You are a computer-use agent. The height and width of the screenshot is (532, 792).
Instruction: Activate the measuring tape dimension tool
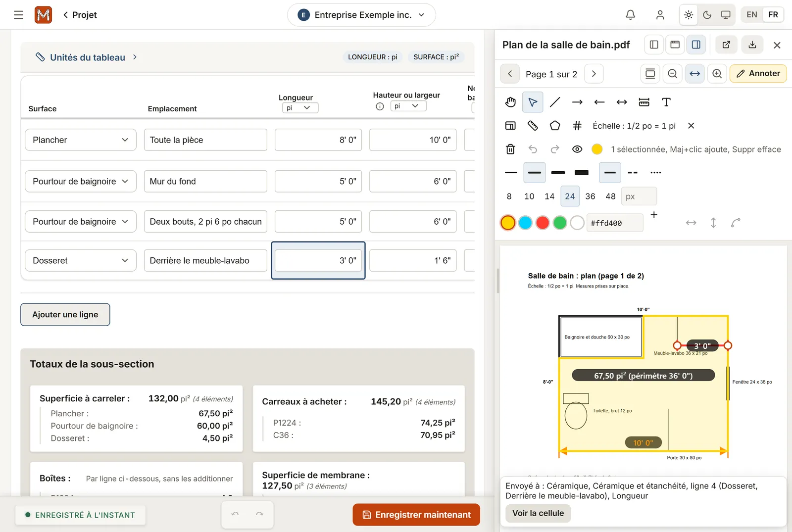644,102
